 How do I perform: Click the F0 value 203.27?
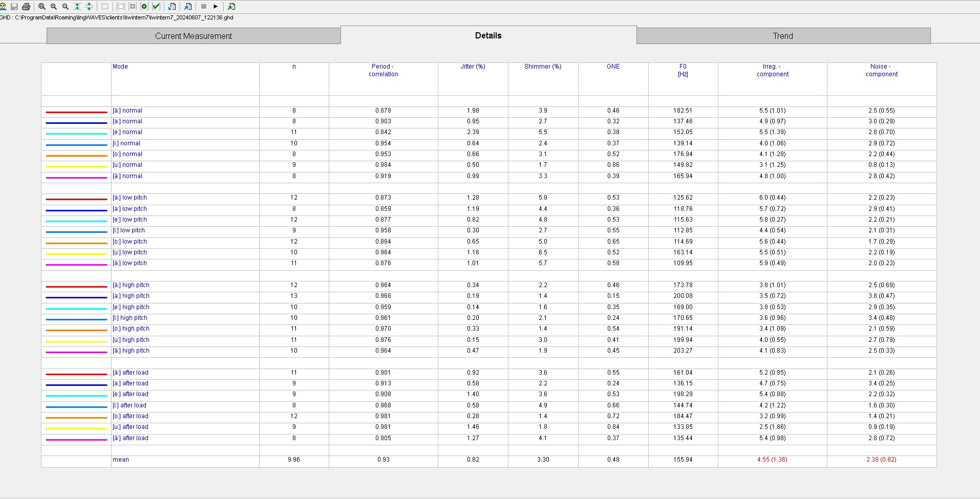point(683,351)
